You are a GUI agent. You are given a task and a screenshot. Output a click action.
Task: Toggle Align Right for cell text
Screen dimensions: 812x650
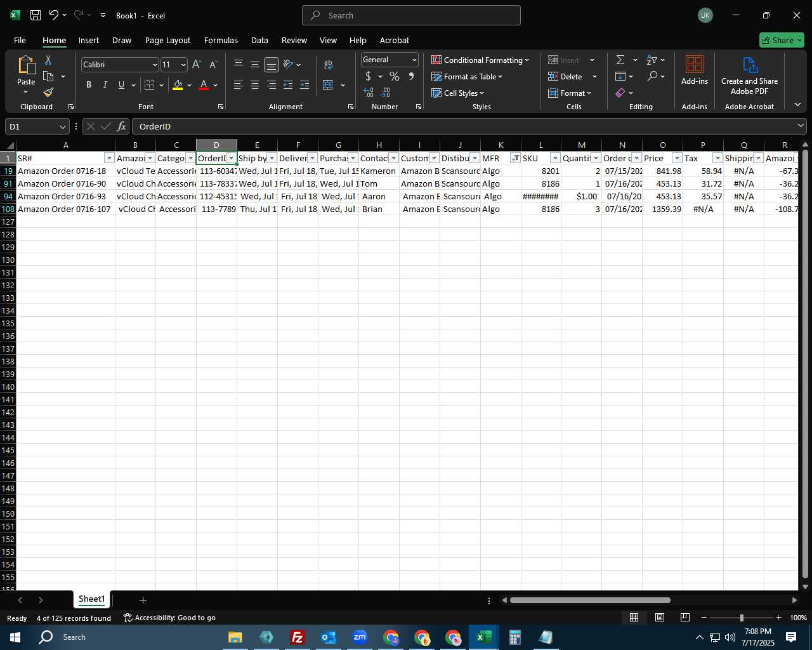272,85
